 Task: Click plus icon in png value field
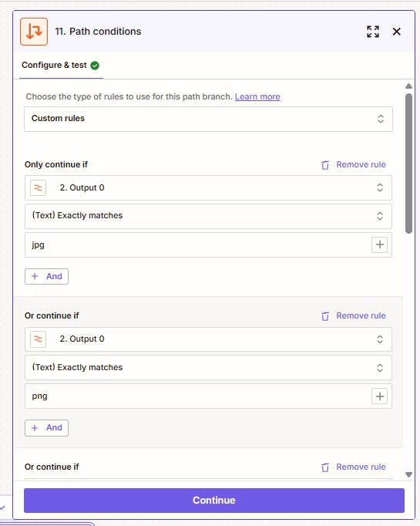pos(379,396)
